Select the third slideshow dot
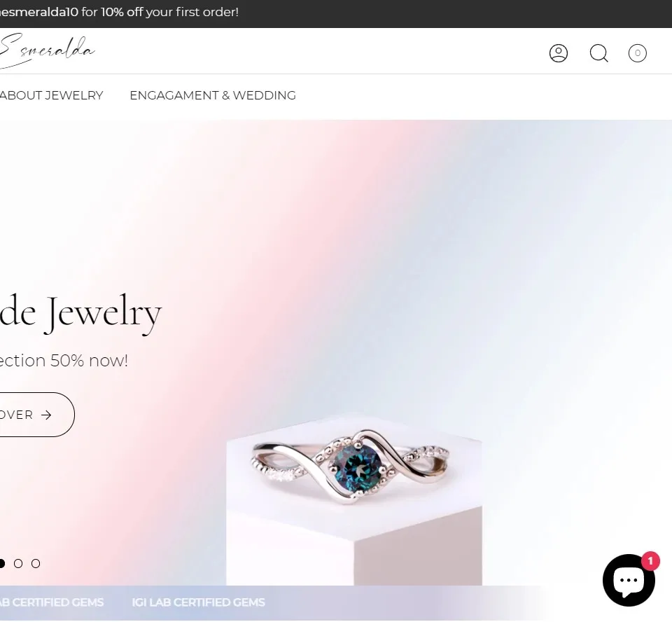Image resolution: width=672 pixels, height=622 pixels. coord(36,563)
